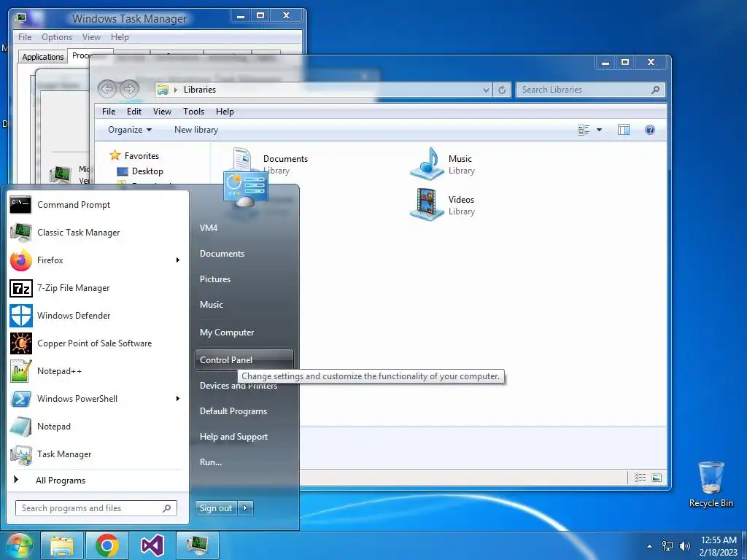Screen dimensions: 747x560
Task: Expand the Windows PowerShell submenu arrow
Action: tap(178, 399)
